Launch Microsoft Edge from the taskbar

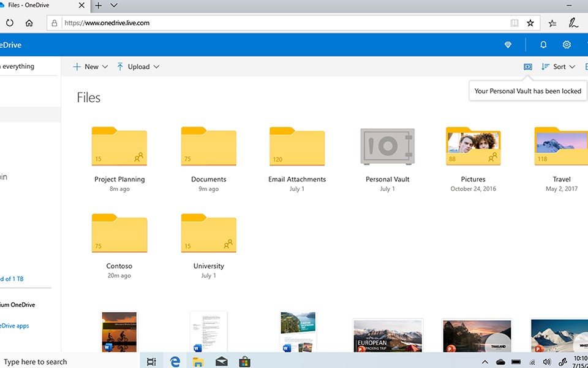175,362
